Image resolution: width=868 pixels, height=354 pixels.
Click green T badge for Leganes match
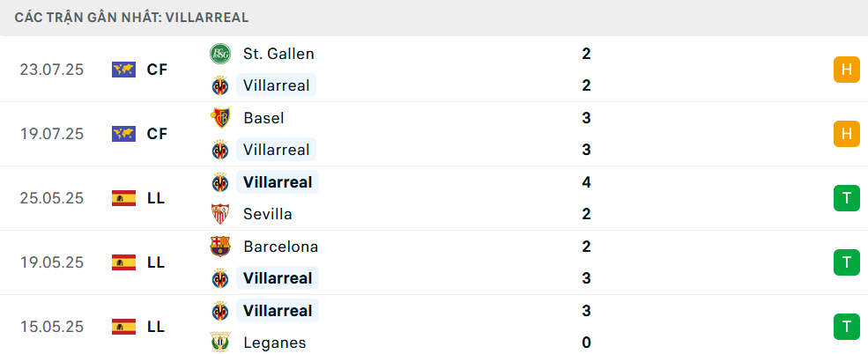847,327
